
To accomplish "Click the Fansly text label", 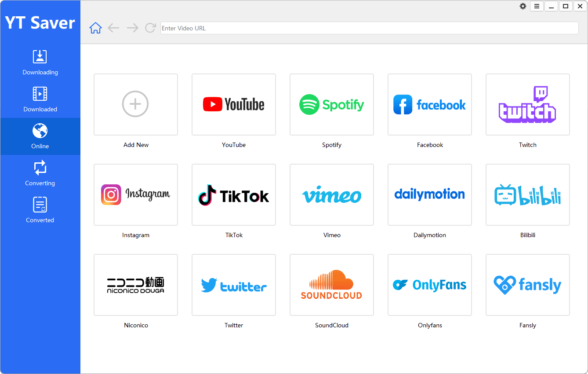I will 528,325.
